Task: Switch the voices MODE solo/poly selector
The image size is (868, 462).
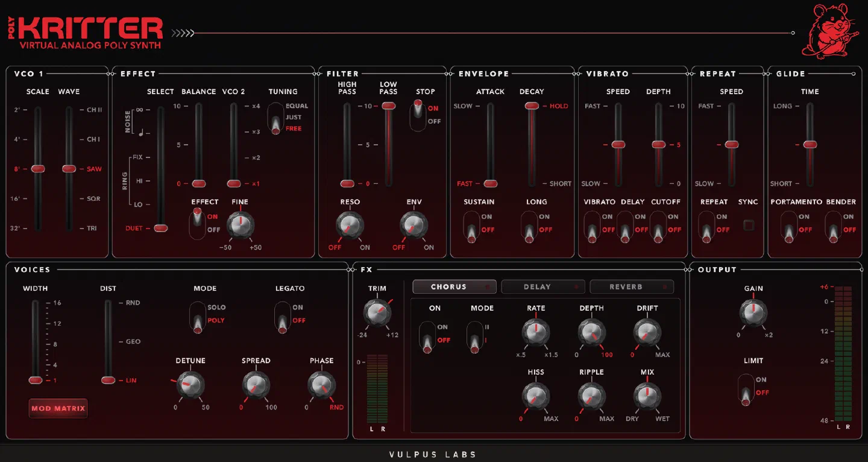Action: [198, 317]
